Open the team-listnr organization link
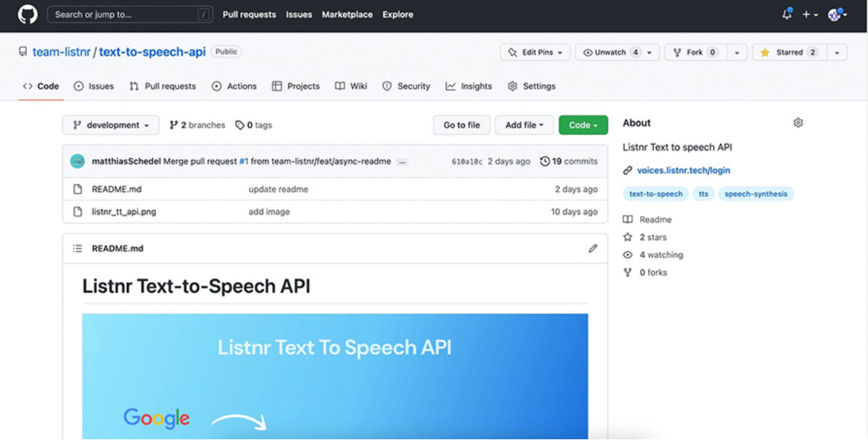The height and width of the screenshot is (440, 868). click(x=62, y=52)
